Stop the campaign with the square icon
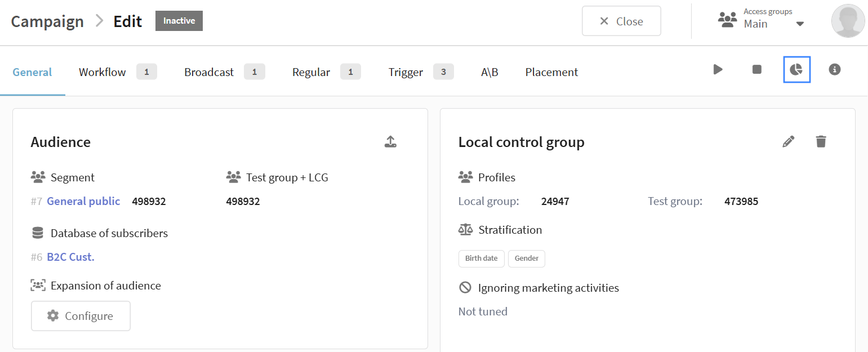 click(757, 70)
